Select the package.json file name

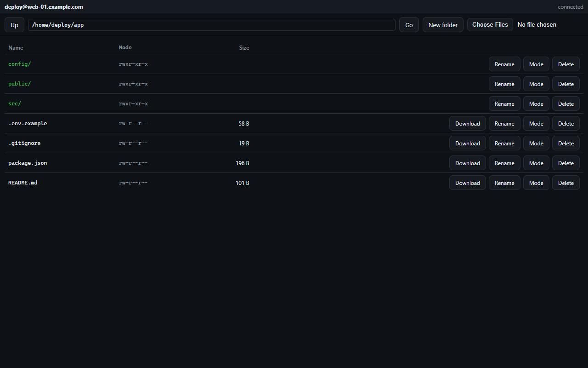(28, 163)
